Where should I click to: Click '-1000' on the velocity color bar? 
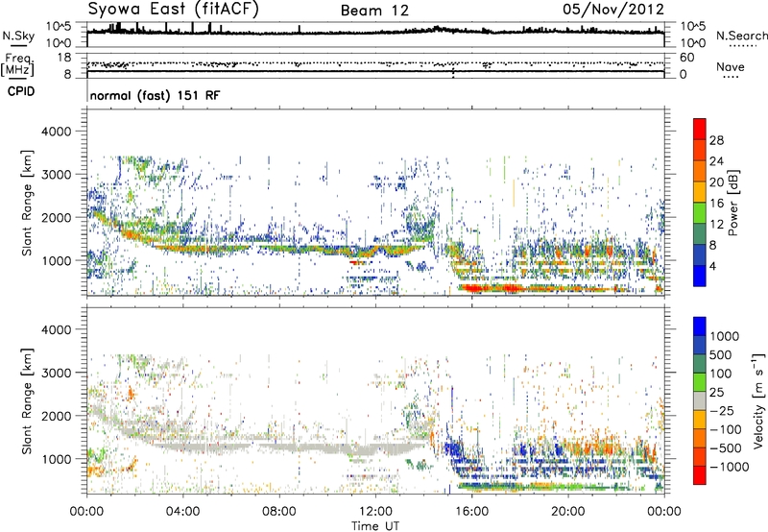click(729, 467)
